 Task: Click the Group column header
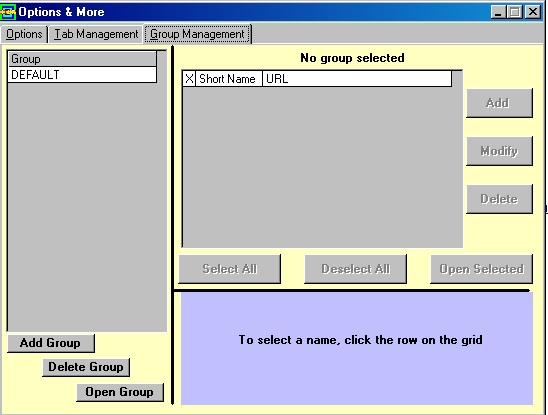tap(82, 59)
